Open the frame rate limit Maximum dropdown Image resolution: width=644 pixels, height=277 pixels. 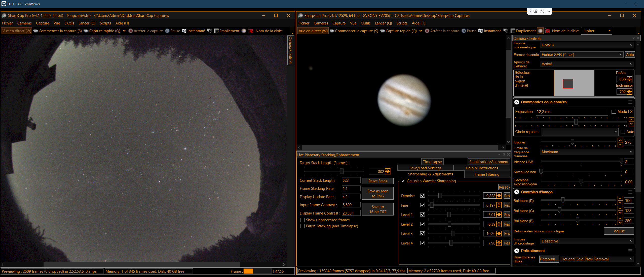tap(587, 152)
